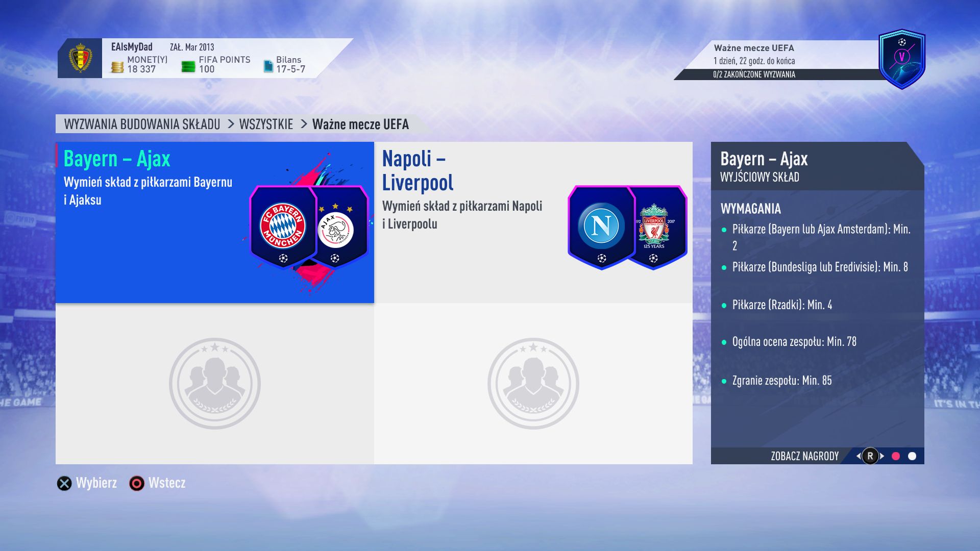Click ZOBACZ NAGRODY label
980x551 pixels.
click(805, 456)
